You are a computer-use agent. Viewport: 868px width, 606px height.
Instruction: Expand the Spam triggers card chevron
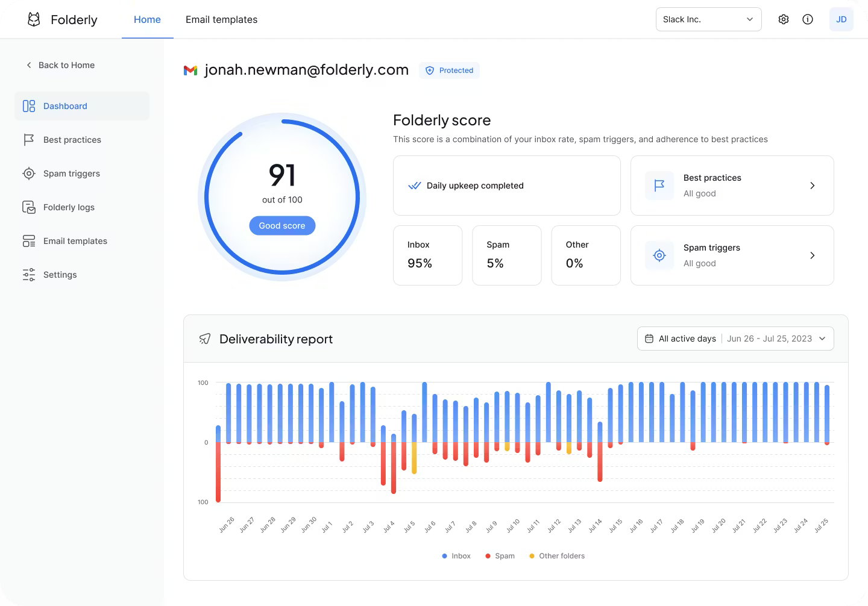pos(812,255)
